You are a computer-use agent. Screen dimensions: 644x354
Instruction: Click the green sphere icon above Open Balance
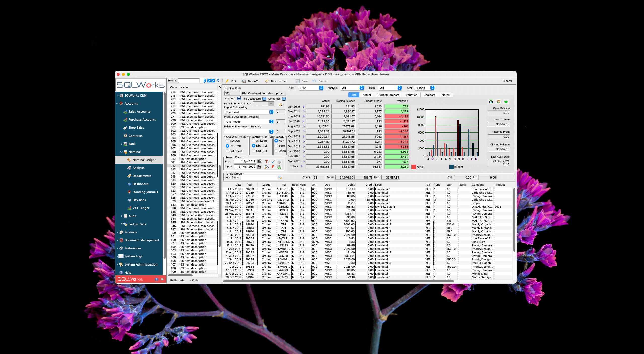click(x=506, y=101)
